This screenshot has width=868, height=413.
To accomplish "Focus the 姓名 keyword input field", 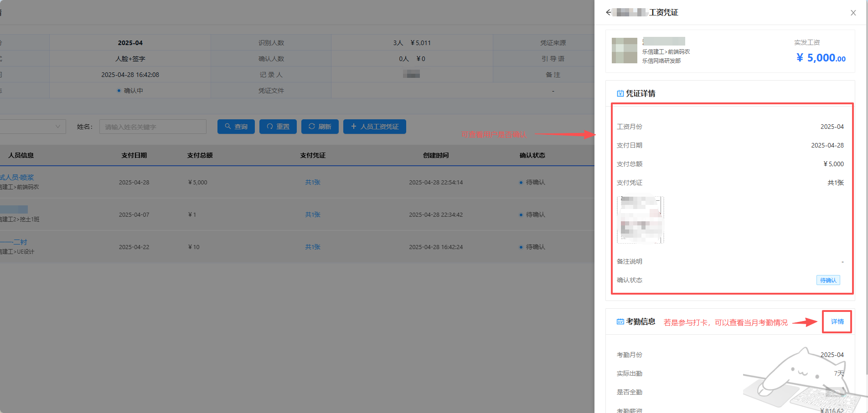I will [x=153, y=127].
